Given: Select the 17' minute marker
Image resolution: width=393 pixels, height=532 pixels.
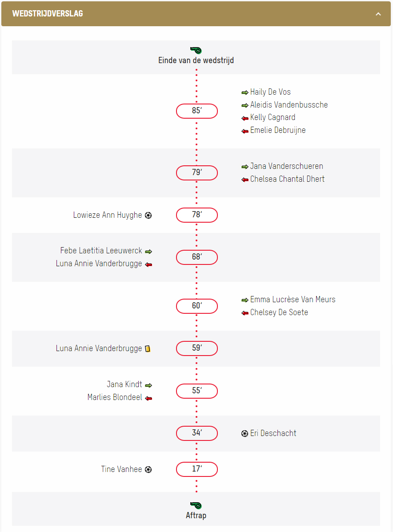Looking at the screenshot, I should (197, 469).
